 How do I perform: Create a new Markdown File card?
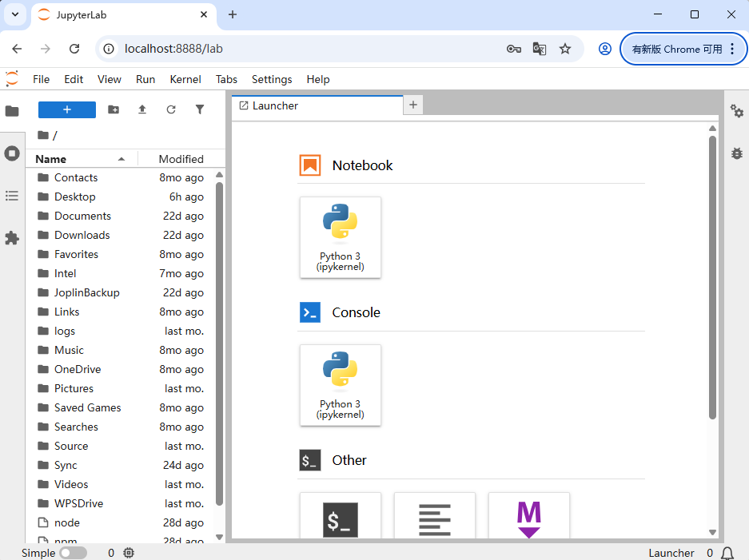pos(529,515)
